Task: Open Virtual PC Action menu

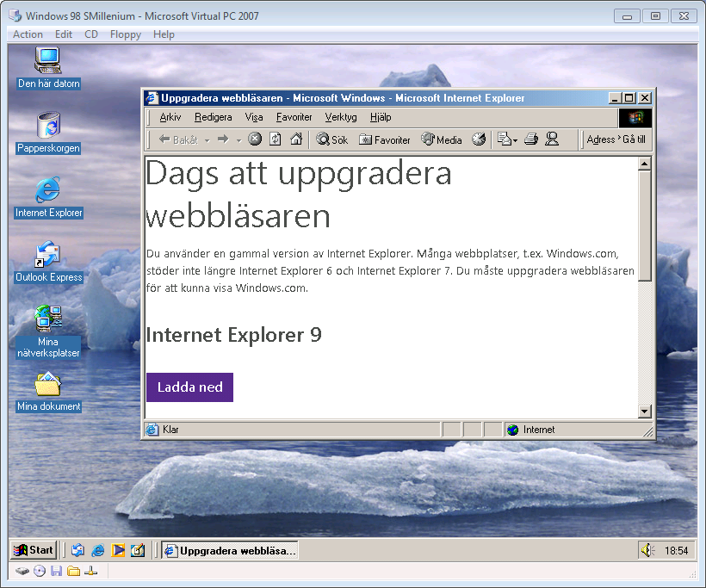Action: pos(28,34)
